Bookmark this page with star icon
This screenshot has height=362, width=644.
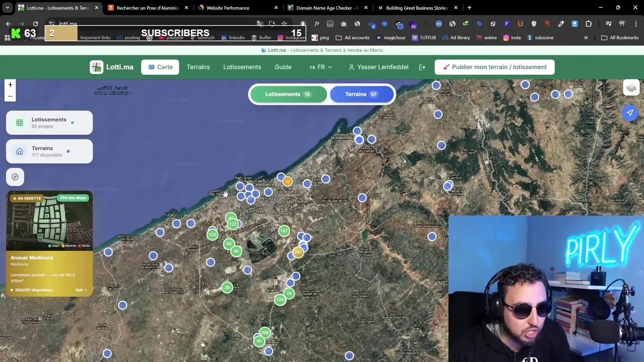coord(284,24)
